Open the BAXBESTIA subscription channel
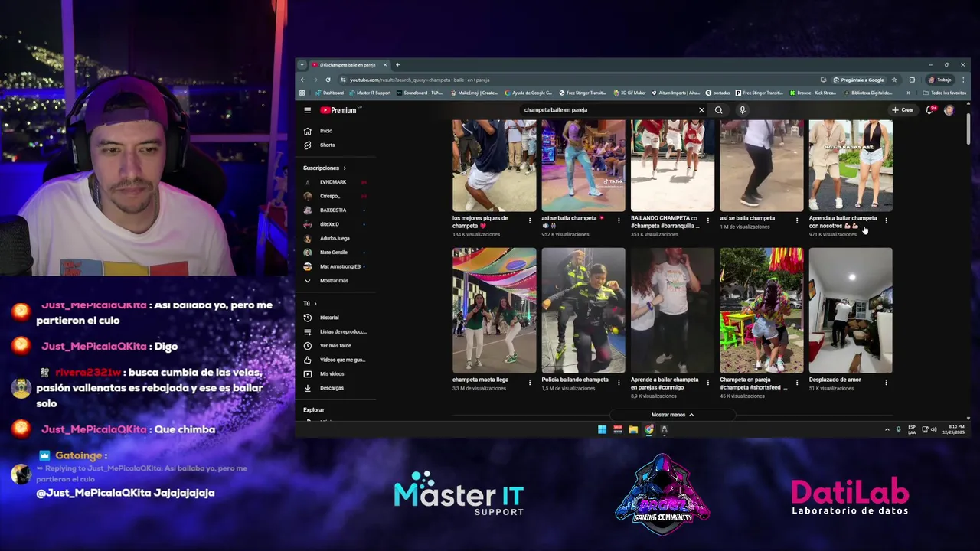Screen dimensions: 980x551 coord(335,210)
